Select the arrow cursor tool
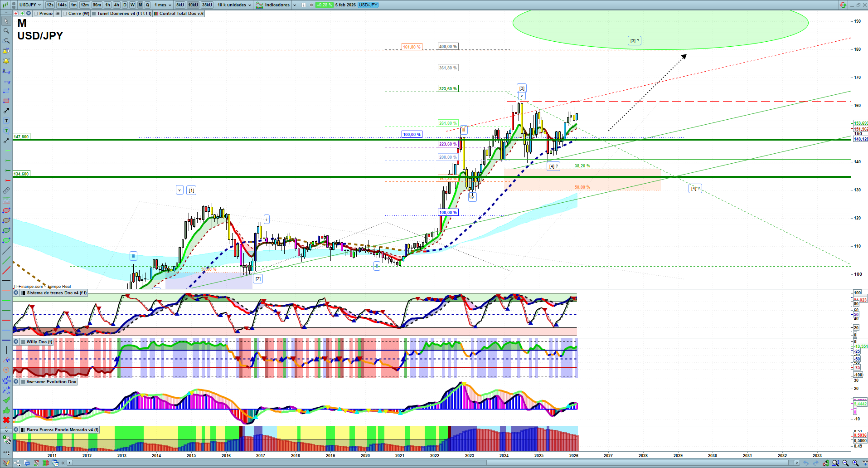This screenshot has height=468, width=868. (x=6, y=21)
